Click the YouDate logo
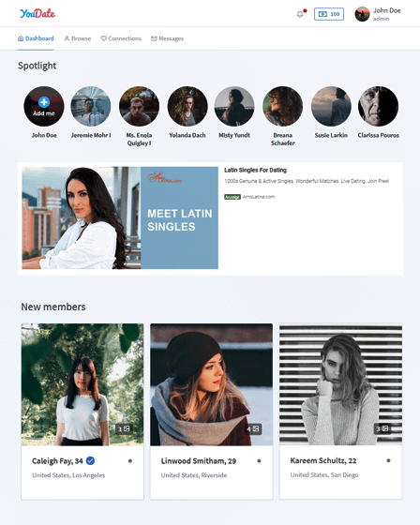420x525 pixels. click(x=37, y=13)
